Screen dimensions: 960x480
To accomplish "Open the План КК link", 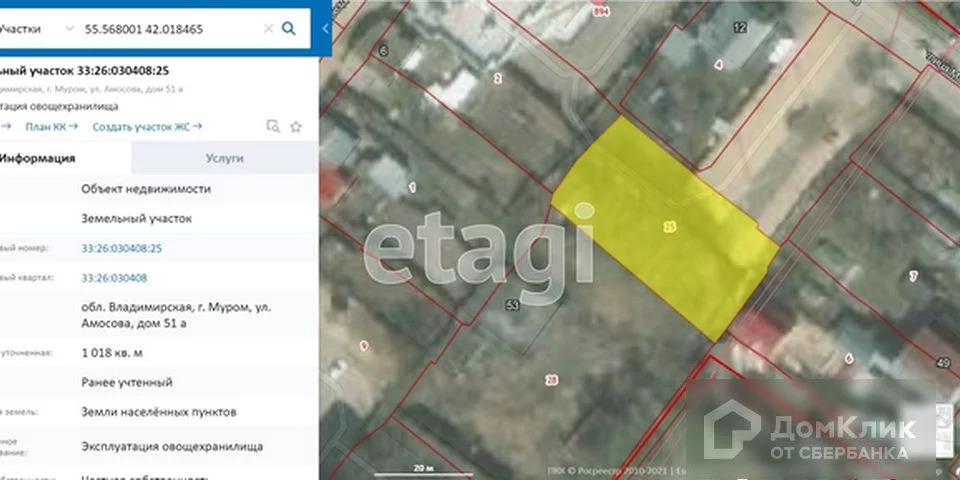I will (x=51, y=127).
